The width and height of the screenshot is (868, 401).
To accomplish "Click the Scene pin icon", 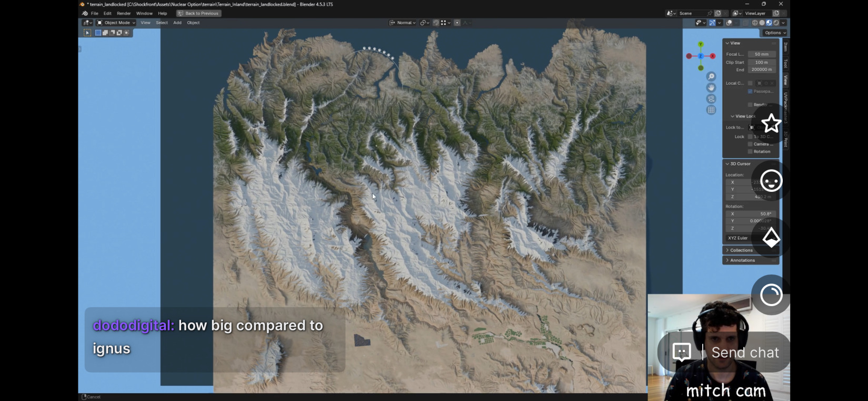I will pos(710,13).
